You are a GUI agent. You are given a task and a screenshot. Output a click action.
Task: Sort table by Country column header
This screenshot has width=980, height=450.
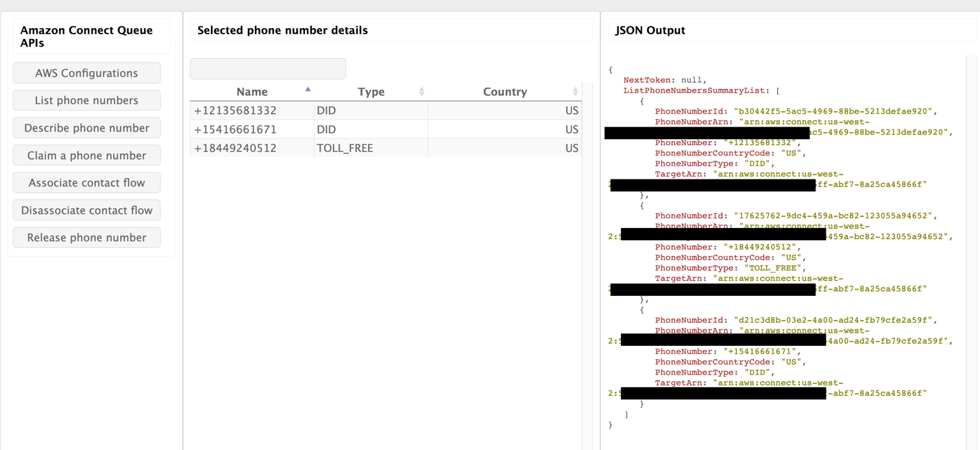tap(505, 92)
